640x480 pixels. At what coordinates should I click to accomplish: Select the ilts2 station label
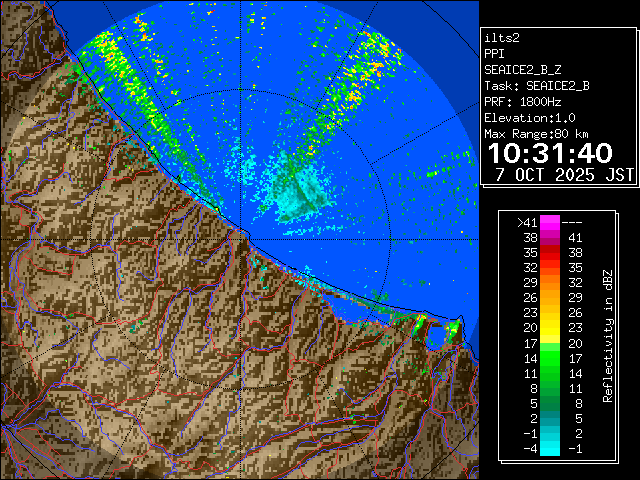point(502,38)
